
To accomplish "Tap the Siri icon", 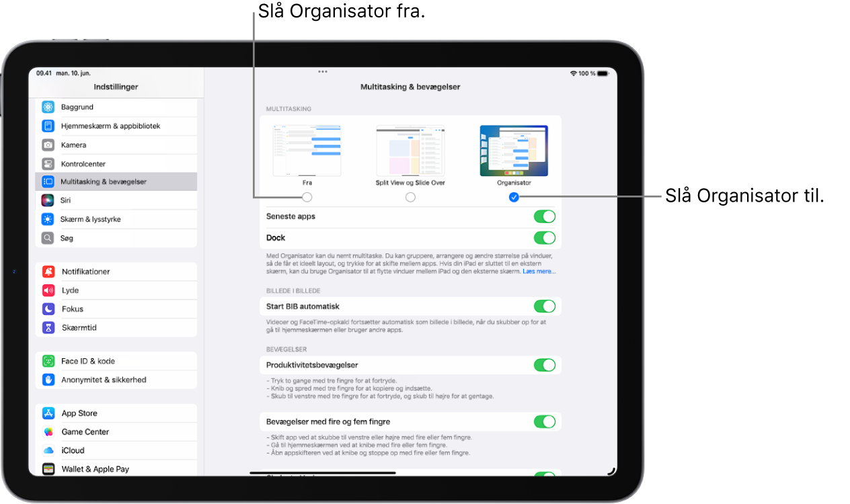I will [48, 200].
